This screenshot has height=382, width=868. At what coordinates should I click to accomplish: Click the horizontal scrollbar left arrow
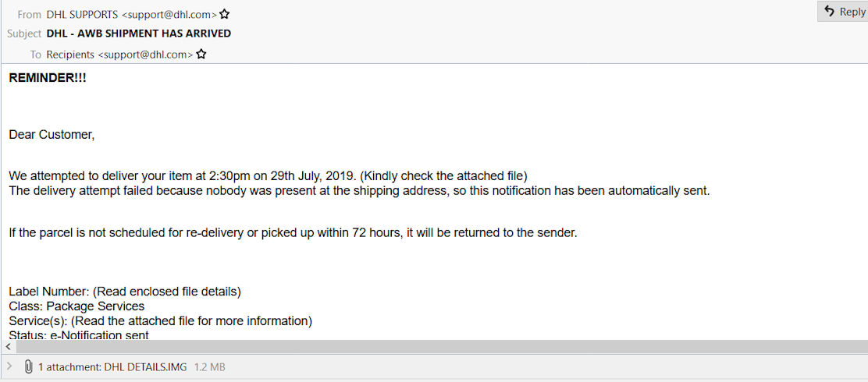click(8, 346)
